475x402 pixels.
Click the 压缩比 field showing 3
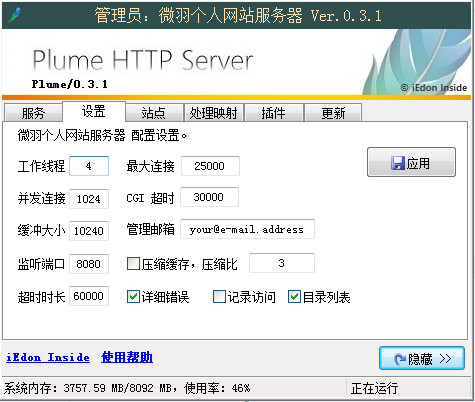tap(282, 263)
